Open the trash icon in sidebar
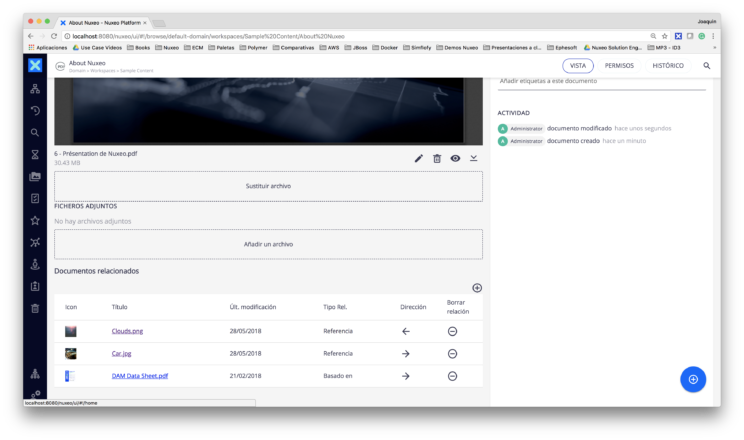 (35, 309)
